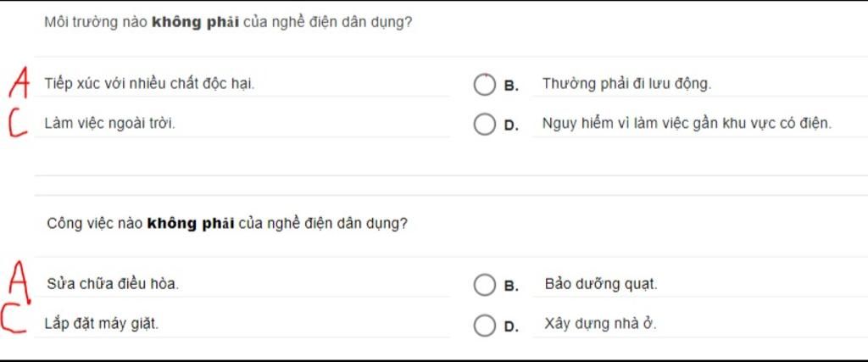Choose radio button for Nguy hiểm vì làm việc gần điện

[484, 125]
